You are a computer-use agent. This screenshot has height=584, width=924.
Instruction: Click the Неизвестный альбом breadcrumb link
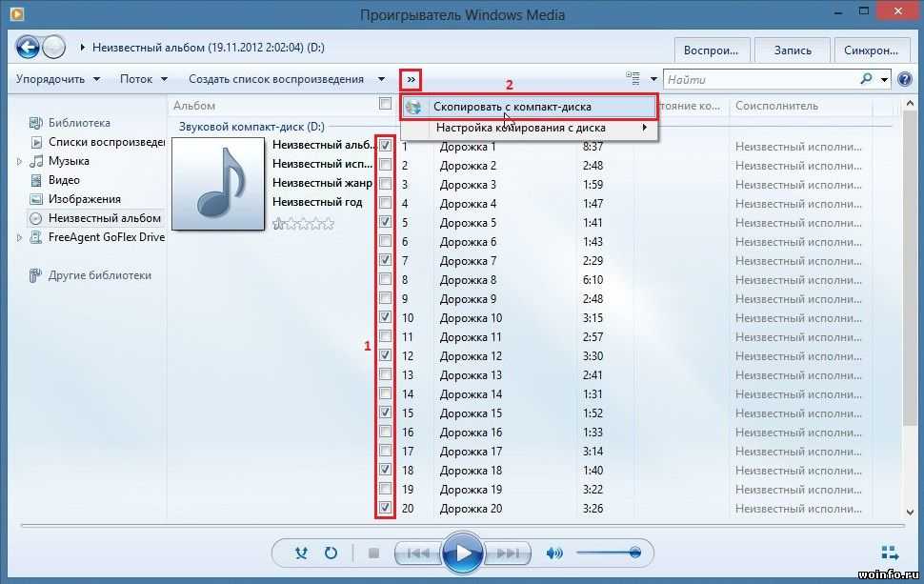pyautogui.click(x=208, y=47)
